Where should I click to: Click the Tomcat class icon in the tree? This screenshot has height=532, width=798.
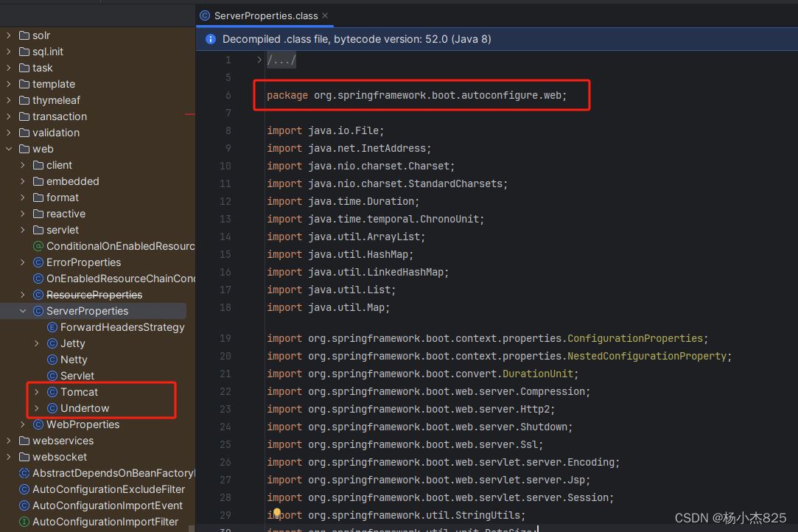pyautogui.click(x=52, y=392)
